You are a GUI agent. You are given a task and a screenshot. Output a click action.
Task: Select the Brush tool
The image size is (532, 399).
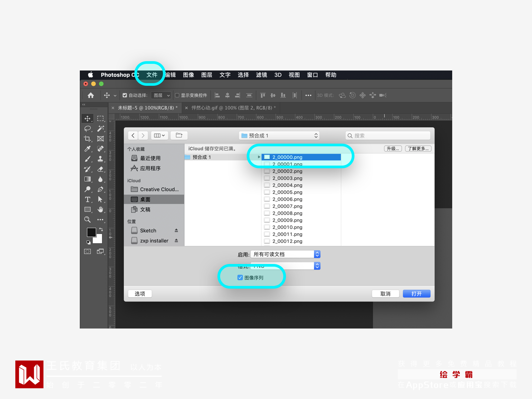[x=87, y=159]
